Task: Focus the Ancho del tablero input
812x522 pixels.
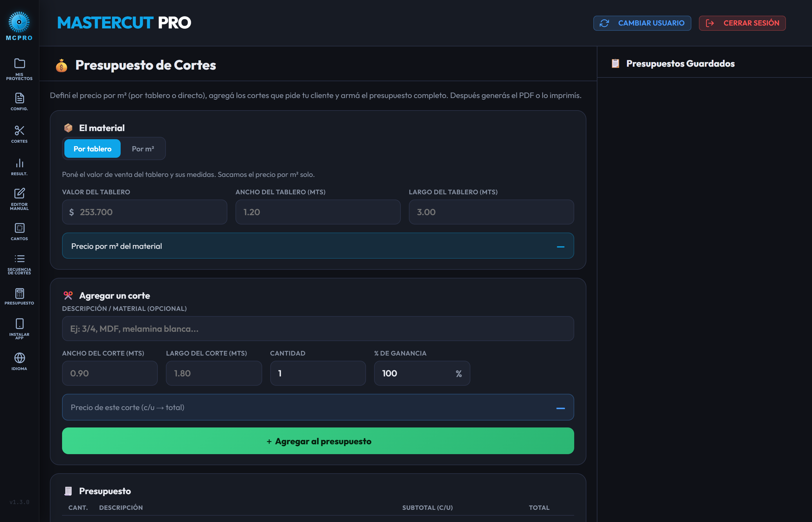Action: click(x=318, y=212)
